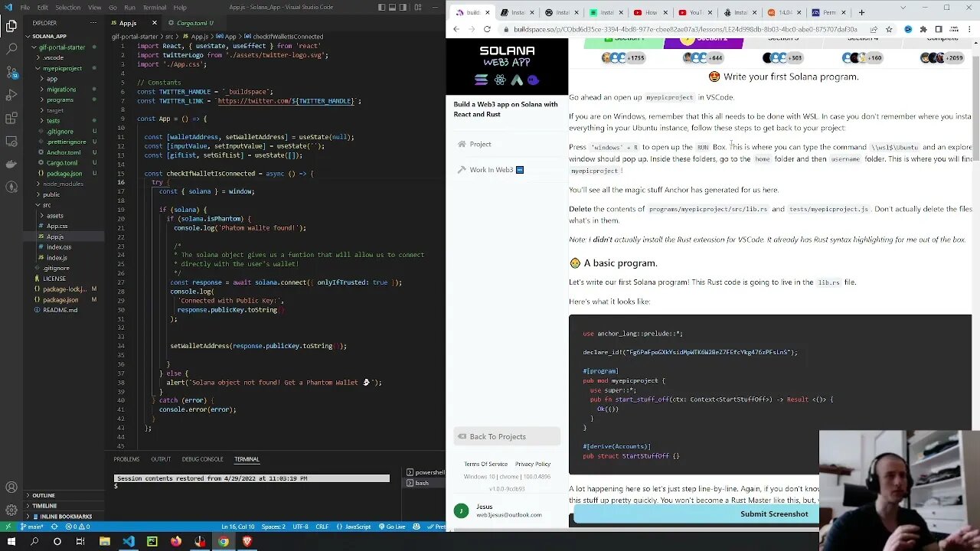Screen dimensions: 980x551
Task: Expand the tests folder
Action: 53,120
